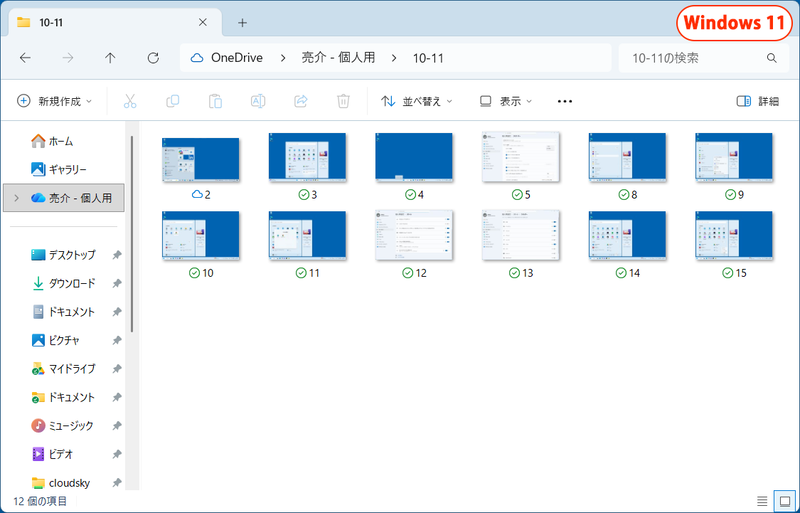800x513 pixels.
Task: Go back with the left arrow
Action: point(25,58)
